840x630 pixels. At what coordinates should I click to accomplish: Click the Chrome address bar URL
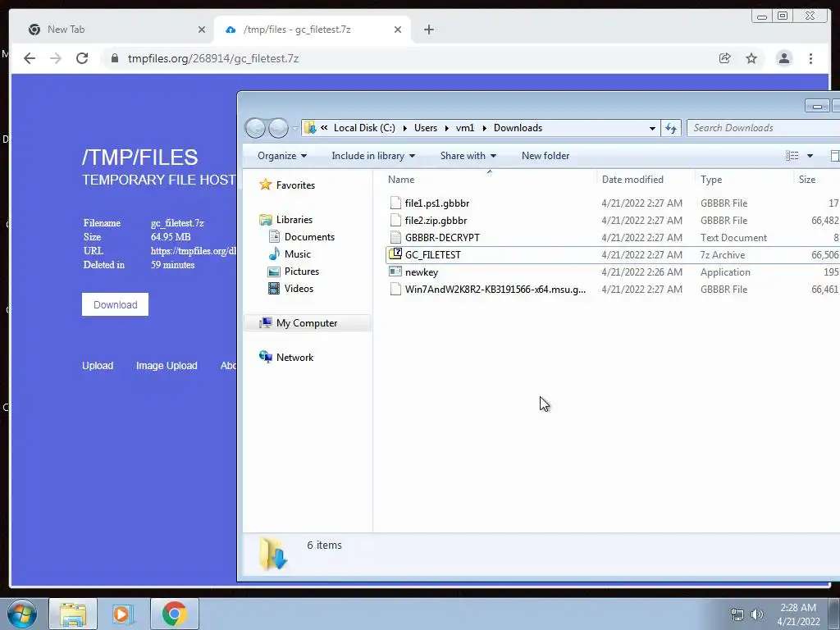[213, 58]
